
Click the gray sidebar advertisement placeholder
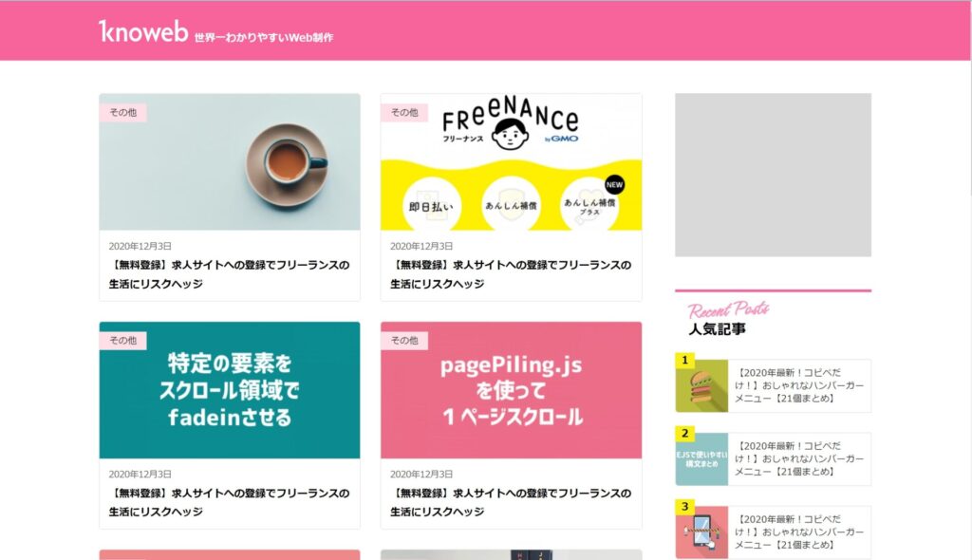pyautogui.click(x=773, y=175)
